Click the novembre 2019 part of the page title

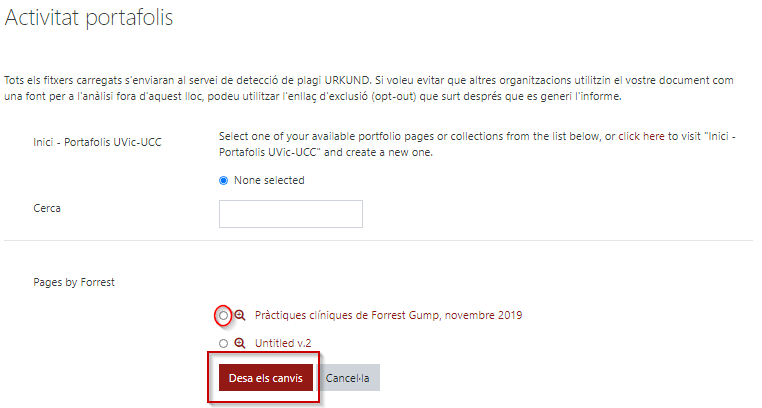(484, 315)
